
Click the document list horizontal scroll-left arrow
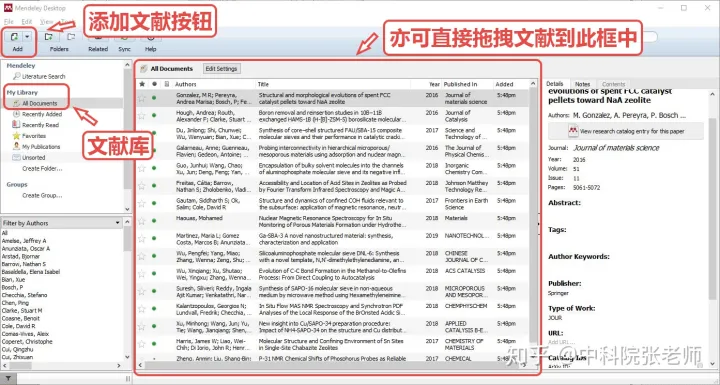pos(141,365)
